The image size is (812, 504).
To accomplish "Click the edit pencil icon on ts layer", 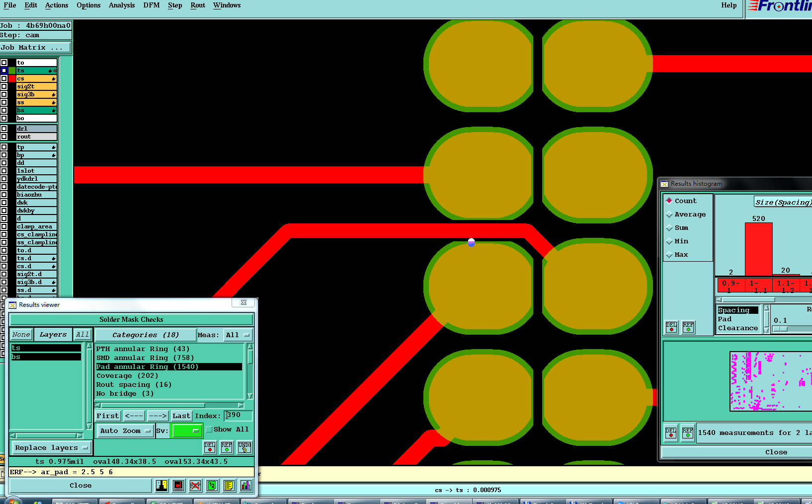I will point(50,71).
